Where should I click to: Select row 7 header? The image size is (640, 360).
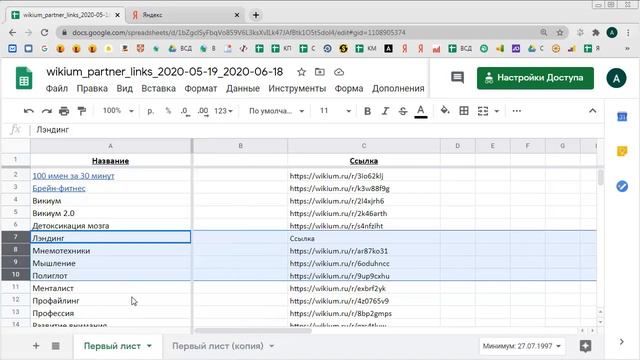click(16, 237)
